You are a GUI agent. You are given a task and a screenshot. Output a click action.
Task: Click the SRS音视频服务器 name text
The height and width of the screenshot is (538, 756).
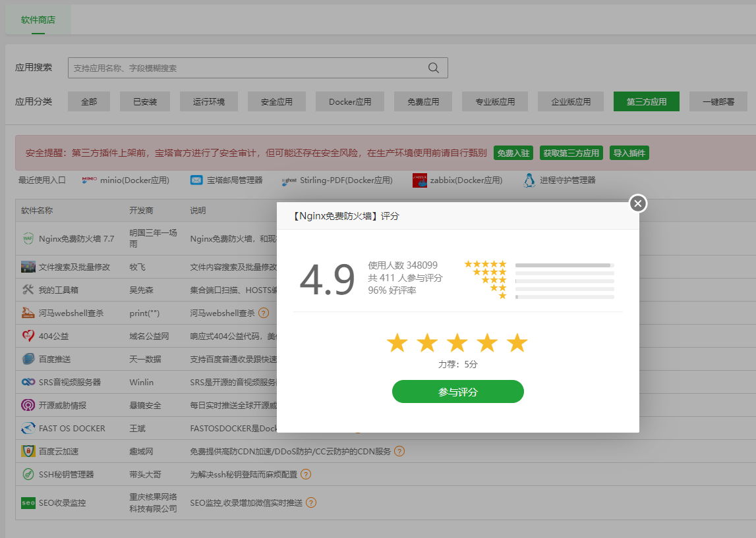coord(70,382)
